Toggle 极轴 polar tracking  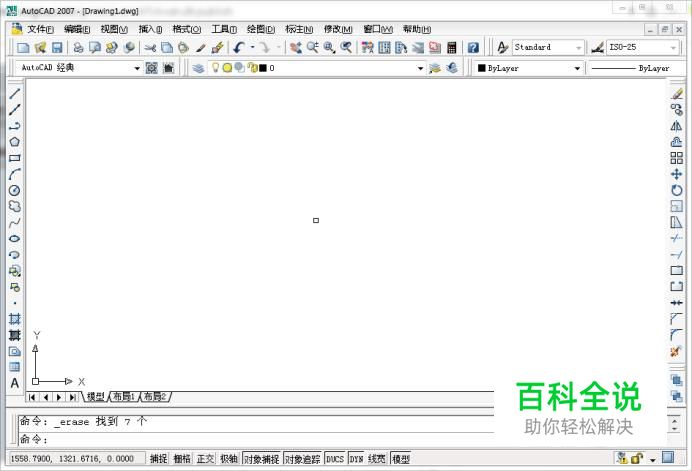point(229,459)
